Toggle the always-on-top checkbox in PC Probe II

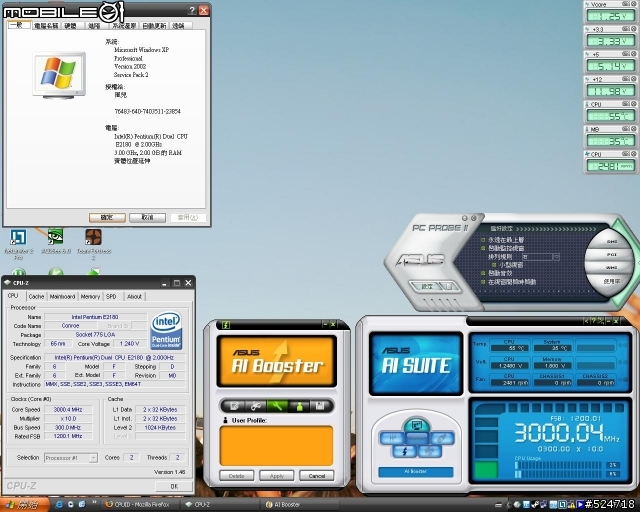483,240
